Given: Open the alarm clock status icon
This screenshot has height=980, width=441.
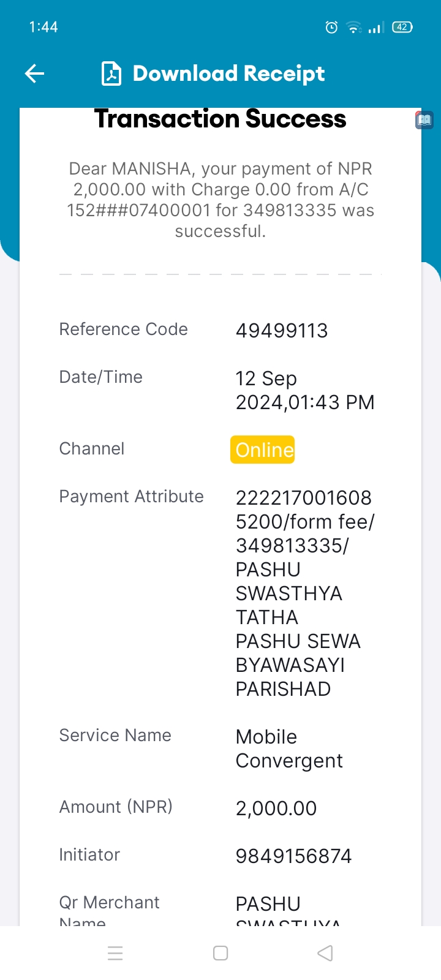Looking at the screenshot, I should (x=331, y=27).
